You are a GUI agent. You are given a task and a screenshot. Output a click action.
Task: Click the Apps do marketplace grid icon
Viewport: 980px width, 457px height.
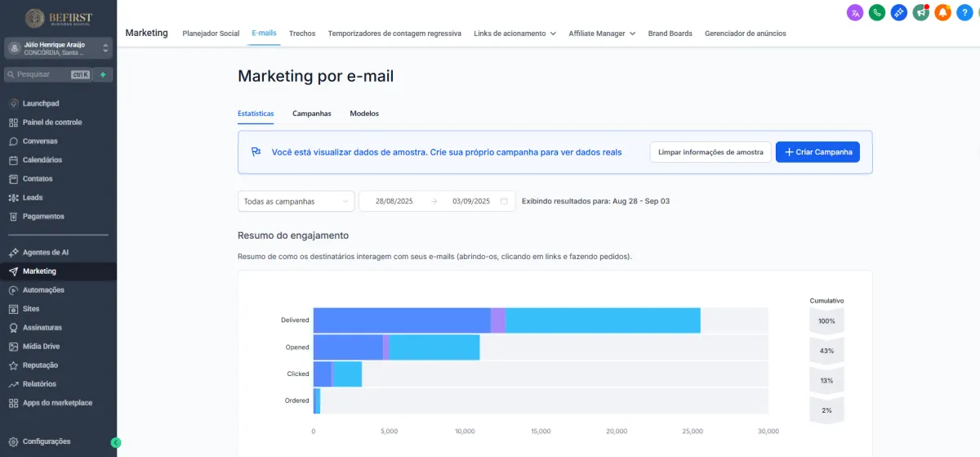(13, 403)
